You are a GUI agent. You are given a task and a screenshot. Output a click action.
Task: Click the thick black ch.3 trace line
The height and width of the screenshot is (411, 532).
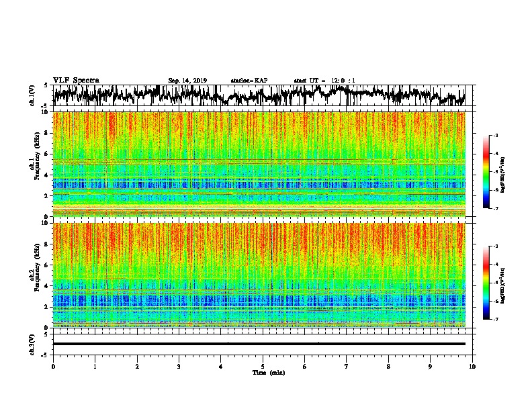coord(259,344)
